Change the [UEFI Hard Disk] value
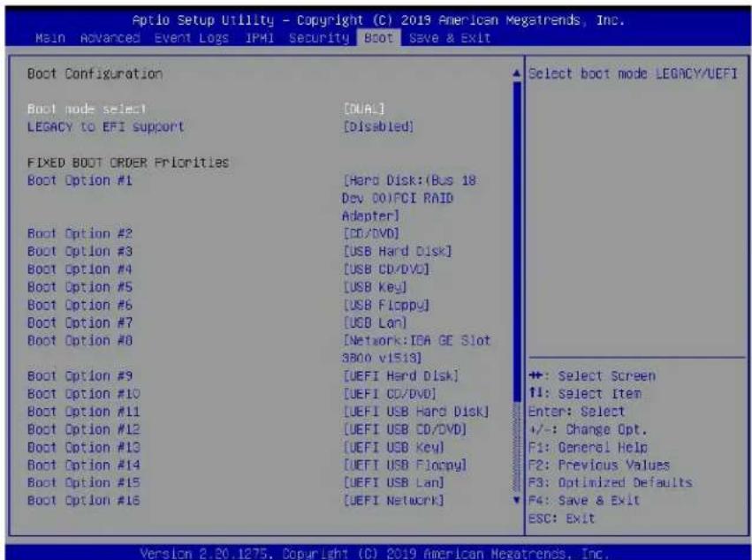The height and width of the screenshot is (560, 752). (x=401, y=376)
